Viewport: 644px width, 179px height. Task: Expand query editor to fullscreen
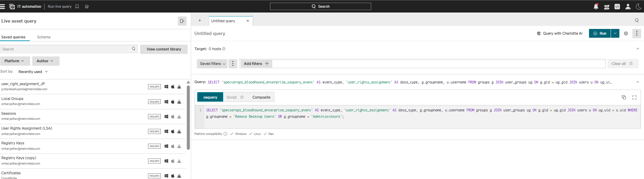634,97
